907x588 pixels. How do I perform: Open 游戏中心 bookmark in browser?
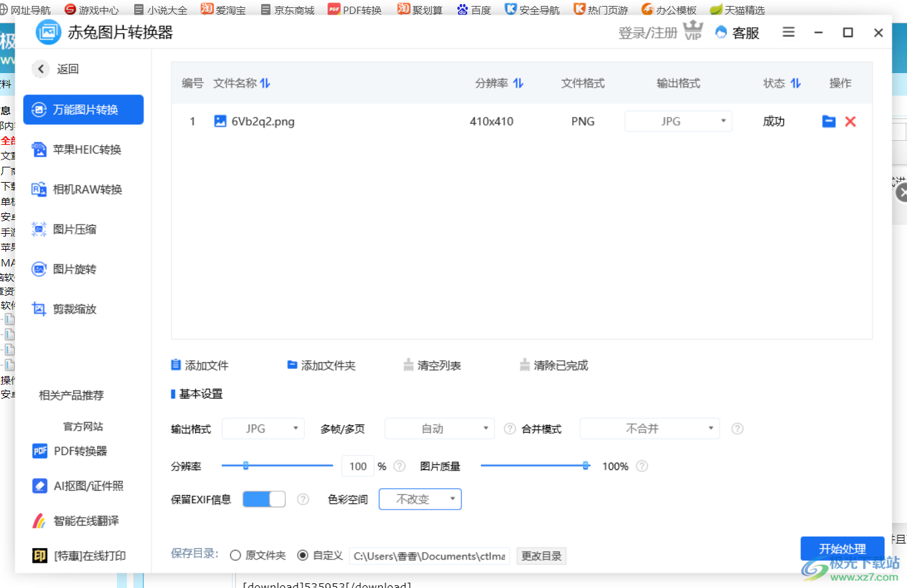[x=92, y=9]
